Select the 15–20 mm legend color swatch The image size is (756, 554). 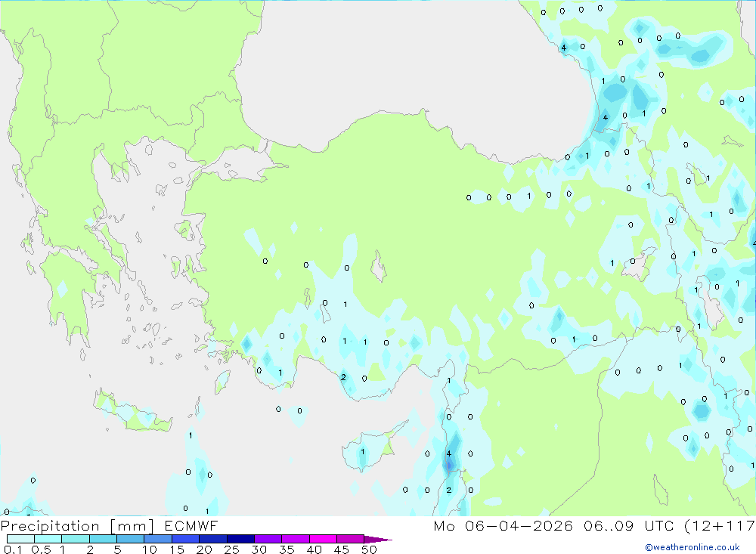186,539
